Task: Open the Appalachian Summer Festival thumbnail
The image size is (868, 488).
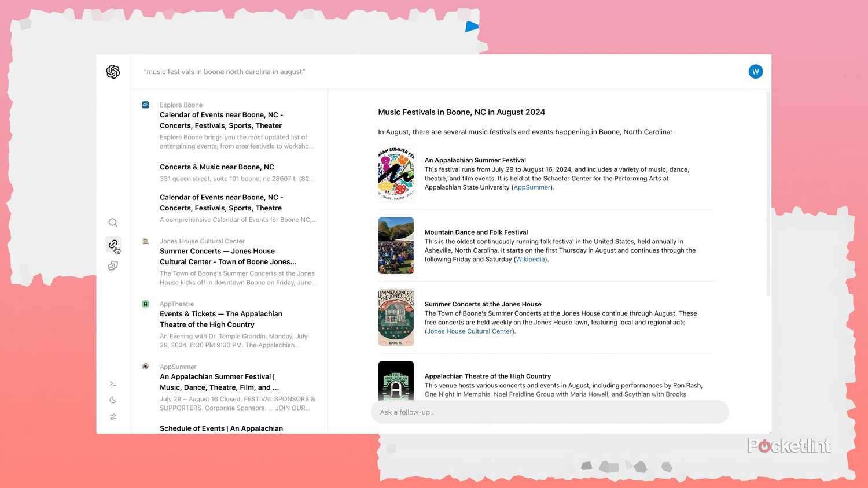Action: pyautogui.click(x=396, y=173)
